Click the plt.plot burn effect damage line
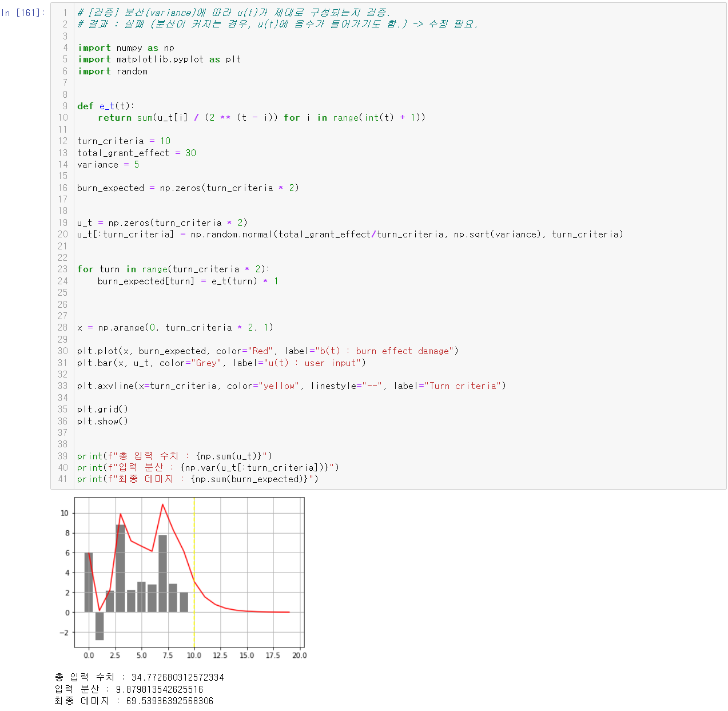 click(x=268, y=351)
